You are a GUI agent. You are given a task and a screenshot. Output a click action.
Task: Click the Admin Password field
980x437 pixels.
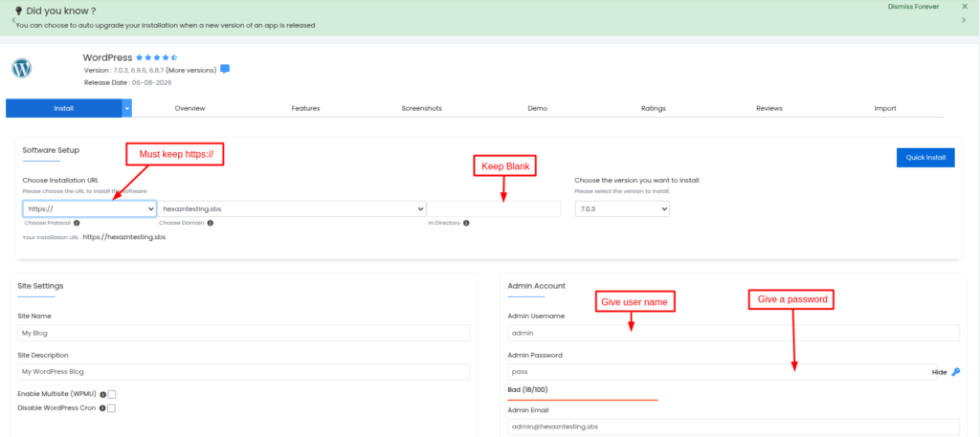[x=723, y=372]
